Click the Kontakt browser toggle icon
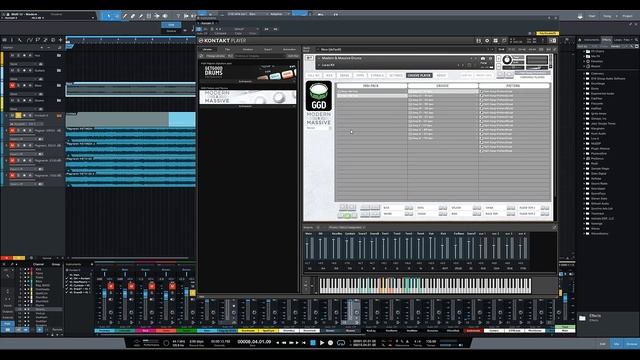 click(478, 41)
